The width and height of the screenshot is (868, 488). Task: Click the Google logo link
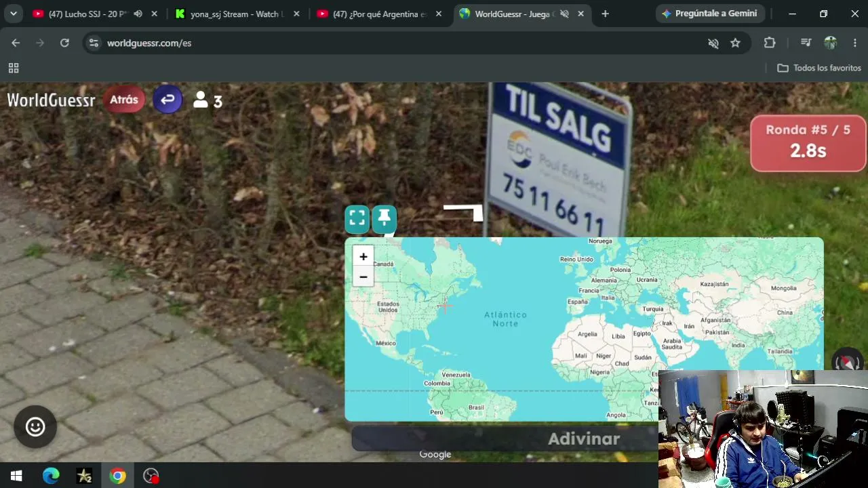coord(435,454)
